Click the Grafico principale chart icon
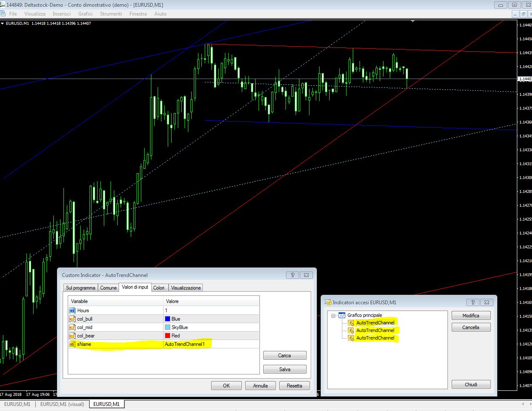 pos(342,315)
